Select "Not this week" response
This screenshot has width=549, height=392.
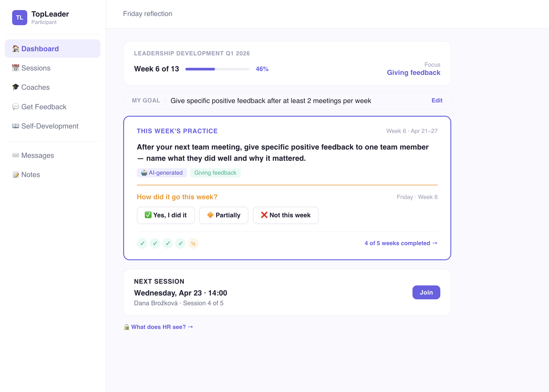tap(285, 215)
